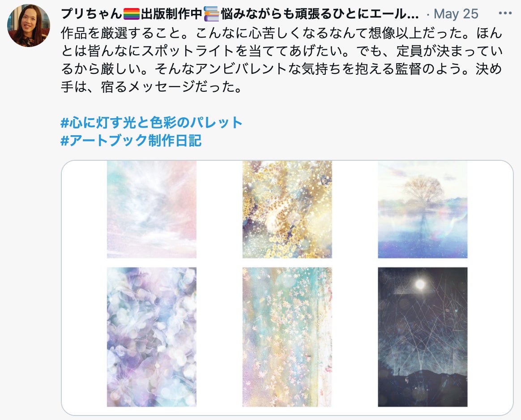Click 出版制作中 in the display name
The height and width of the screenshot is (420, 521).
(171, 14)
